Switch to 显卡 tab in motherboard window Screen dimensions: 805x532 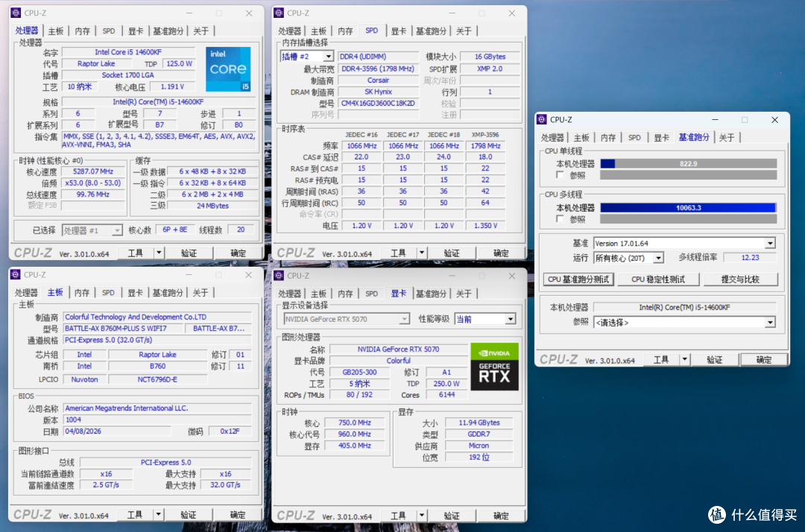[135, 292]
